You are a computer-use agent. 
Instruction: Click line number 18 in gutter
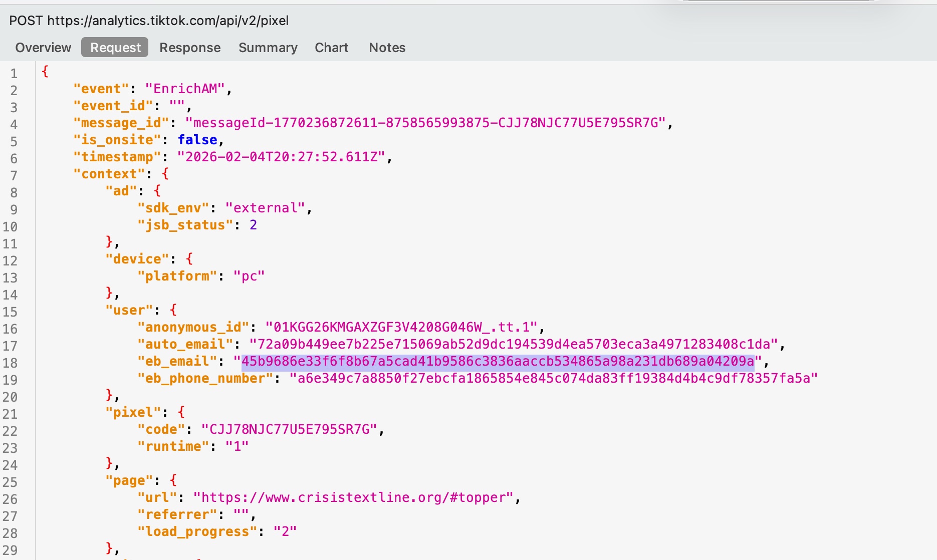click(x=11, y=363)
